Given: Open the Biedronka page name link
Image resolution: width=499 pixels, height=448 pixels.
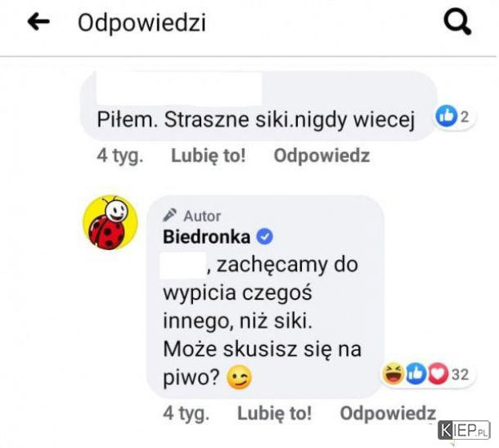Looking at the screenshot, I should tap(206, 237).
